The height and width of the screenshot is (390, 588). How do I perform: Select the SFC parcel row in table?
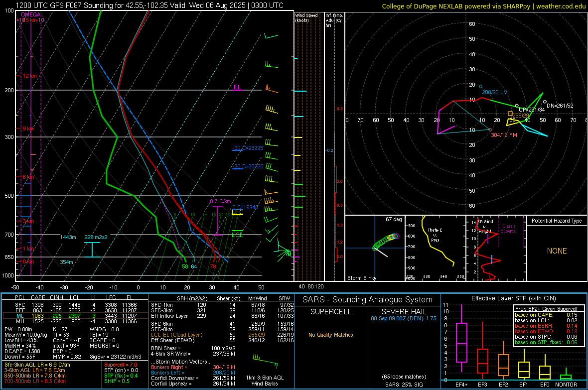[x=75, y=305]
